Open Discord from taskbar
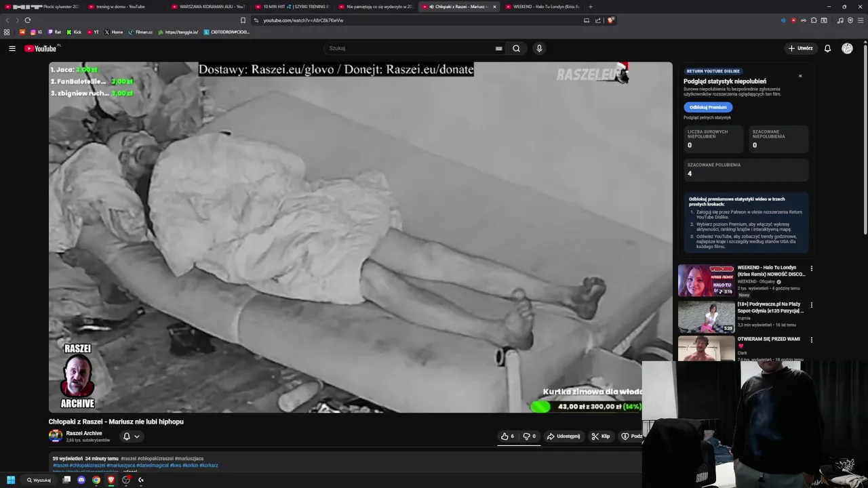Screen dimensions: 868x488 click(81, 480)
